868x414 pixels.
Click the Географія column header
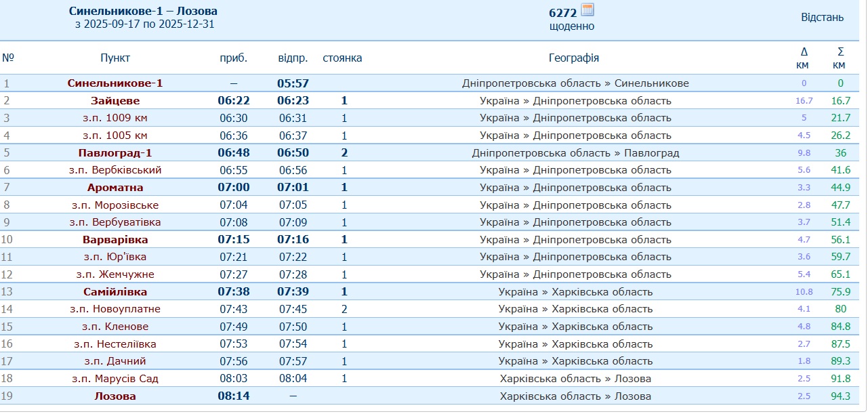point(573,58)
